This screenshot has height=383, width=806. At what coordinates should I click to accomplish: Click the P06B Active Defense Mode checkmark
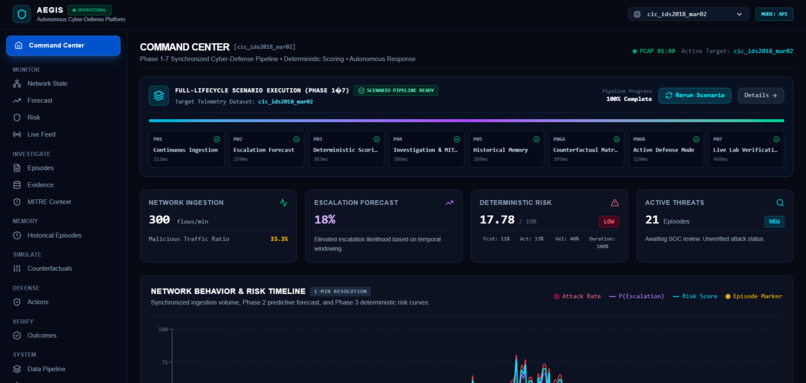[697, 139]
